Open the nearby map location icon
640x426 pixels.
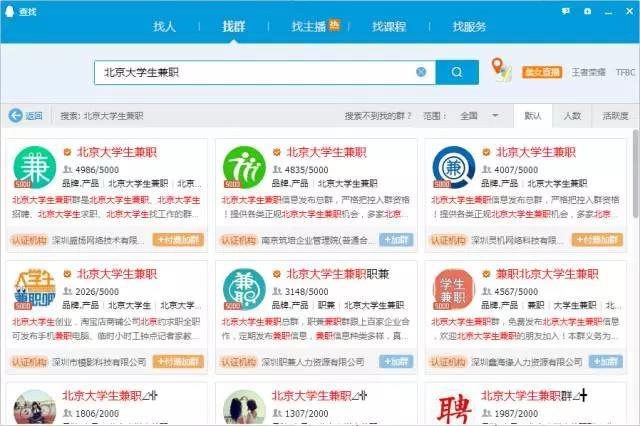point(500,71)
